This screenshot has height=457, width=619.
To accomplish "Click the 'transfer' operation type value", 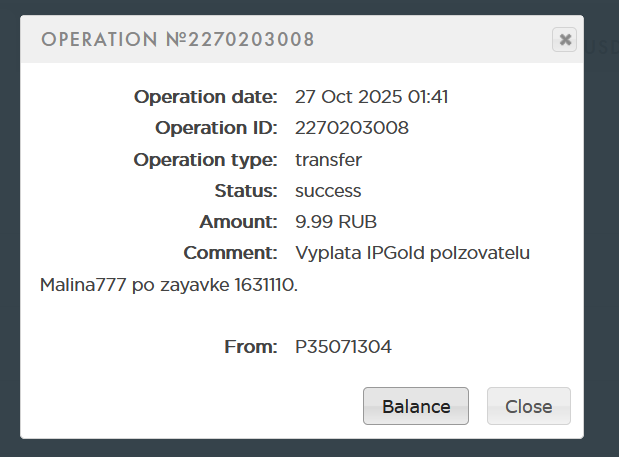I will [328, 159].
